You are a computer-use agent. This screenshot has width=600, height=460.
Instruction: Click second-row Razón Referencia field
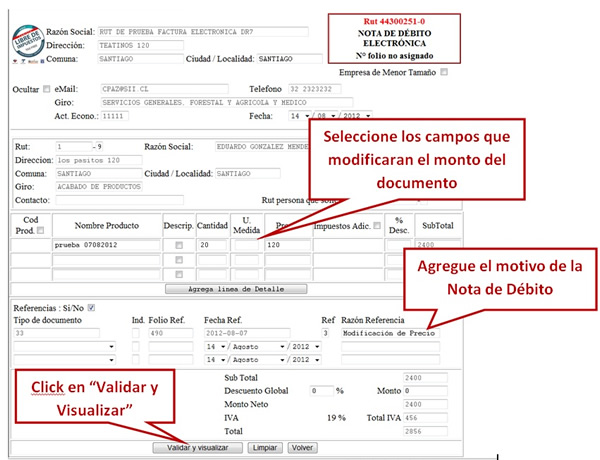(390, 347)
